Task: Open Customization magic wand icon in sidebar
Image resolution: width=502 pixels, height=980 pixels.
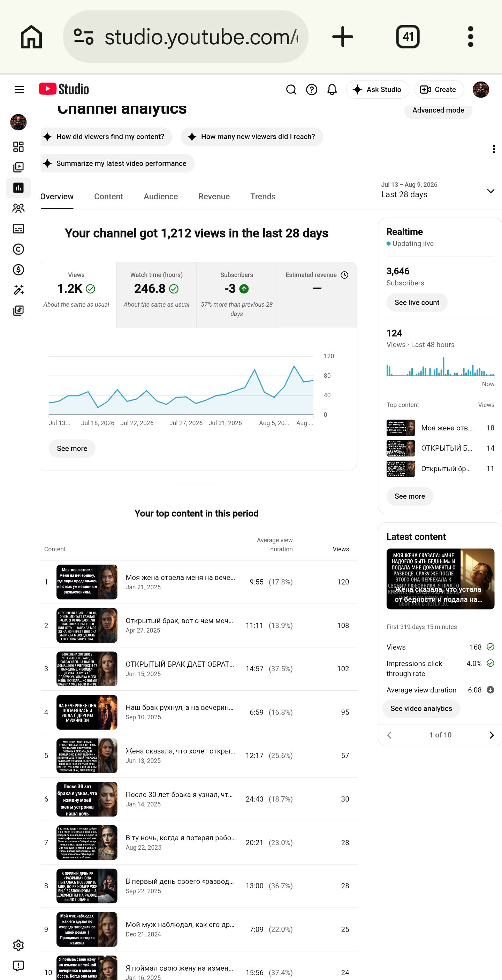Action: (x=18, y=290)
